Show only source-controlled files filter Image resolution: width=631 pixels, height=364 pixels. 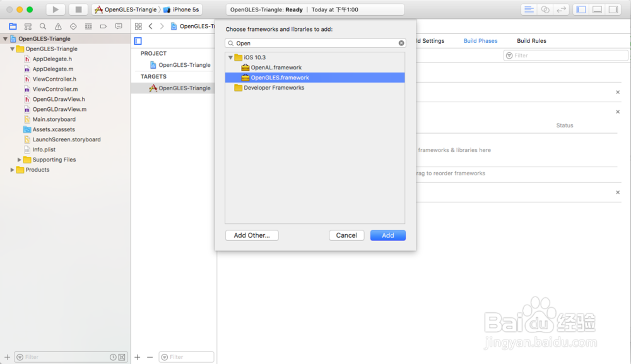pos(122,357)
